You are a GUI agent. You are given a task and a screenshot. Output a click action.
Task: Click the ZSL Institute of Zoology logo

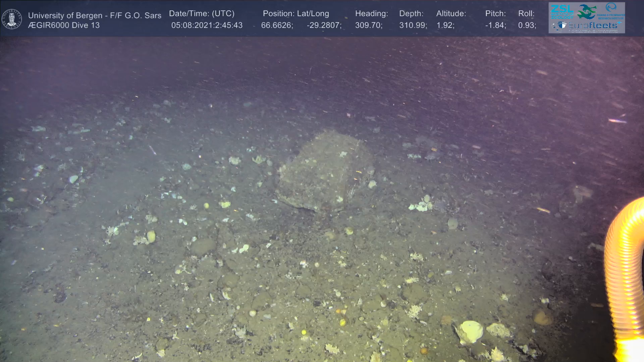562,11
